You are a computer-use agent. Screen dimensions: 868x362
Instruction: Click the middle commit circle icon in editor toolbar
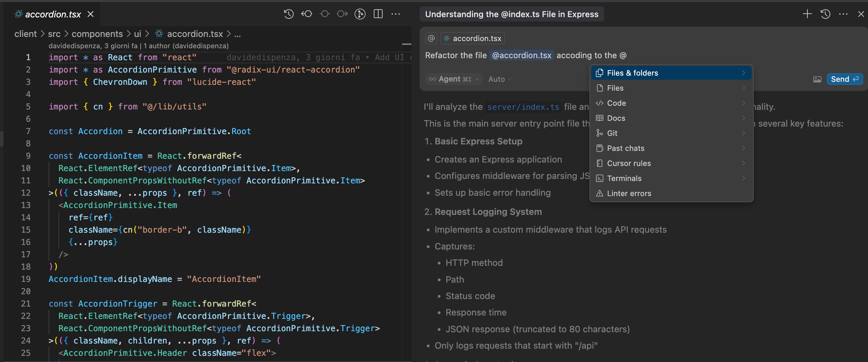coord(324,14)
